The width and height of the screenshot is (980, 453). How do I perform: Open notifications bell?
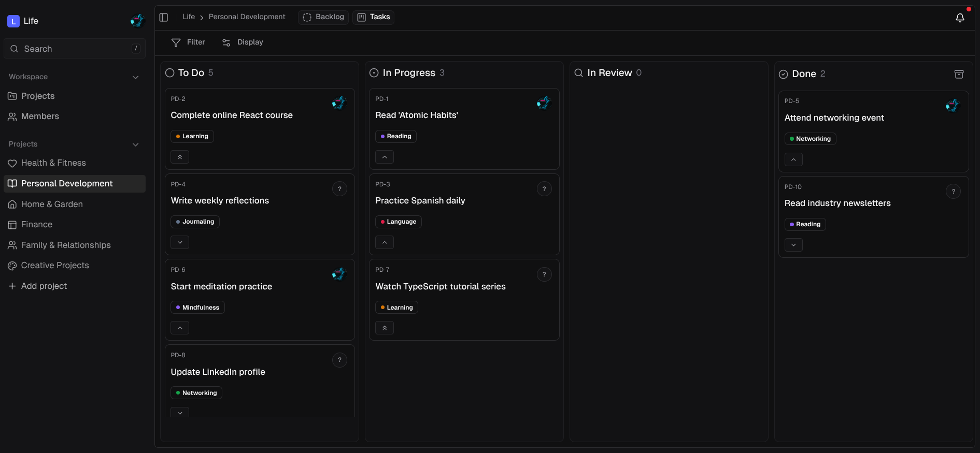(960, 18)
